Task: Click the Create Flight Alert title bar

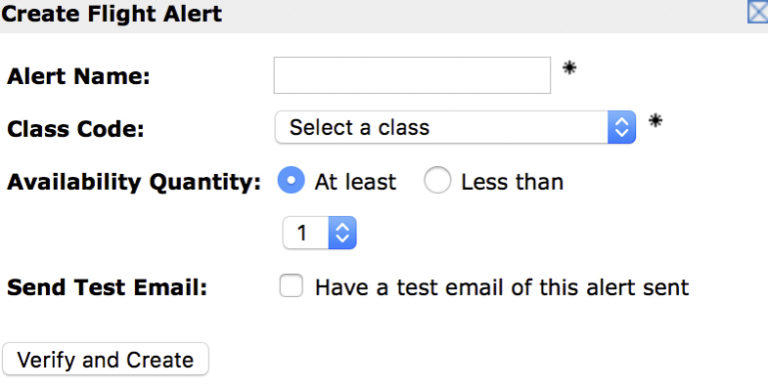Action: (372, 16)
